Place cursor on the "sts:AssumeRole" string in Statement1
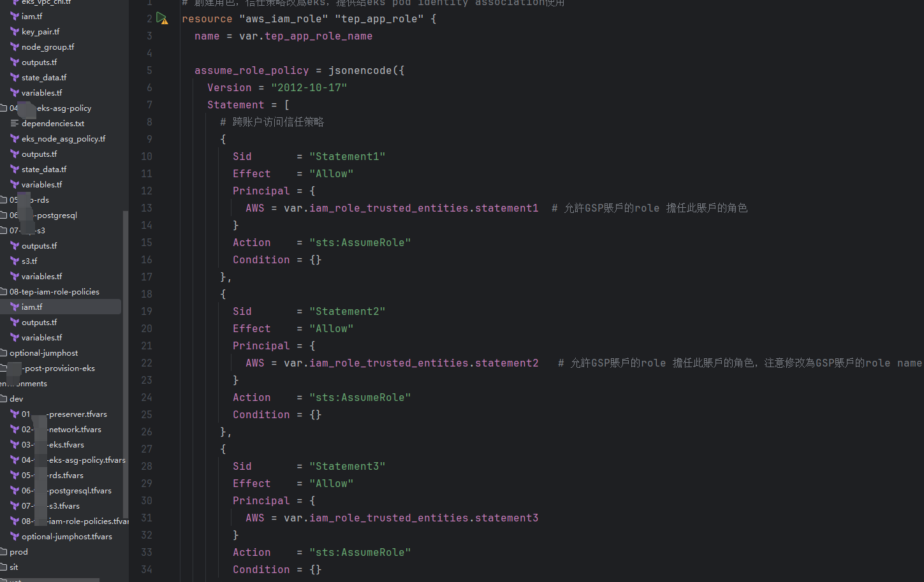Screen dimensions: 924x582 point(360,242)
